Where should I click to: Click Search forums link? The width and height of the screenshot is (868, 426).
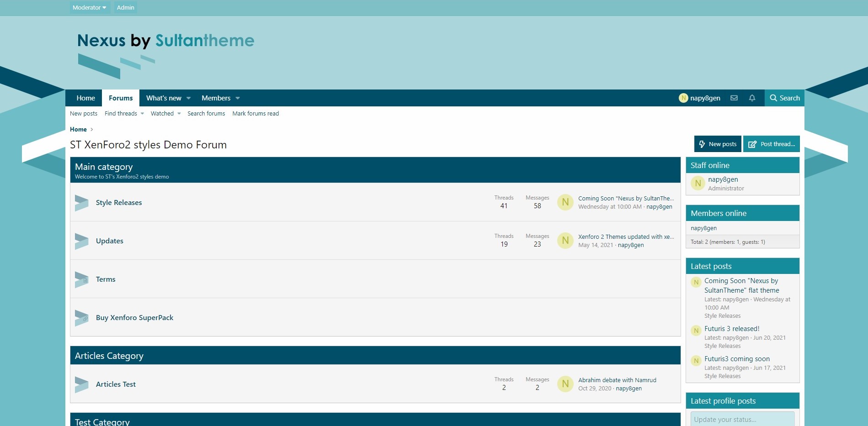point(206,114)
